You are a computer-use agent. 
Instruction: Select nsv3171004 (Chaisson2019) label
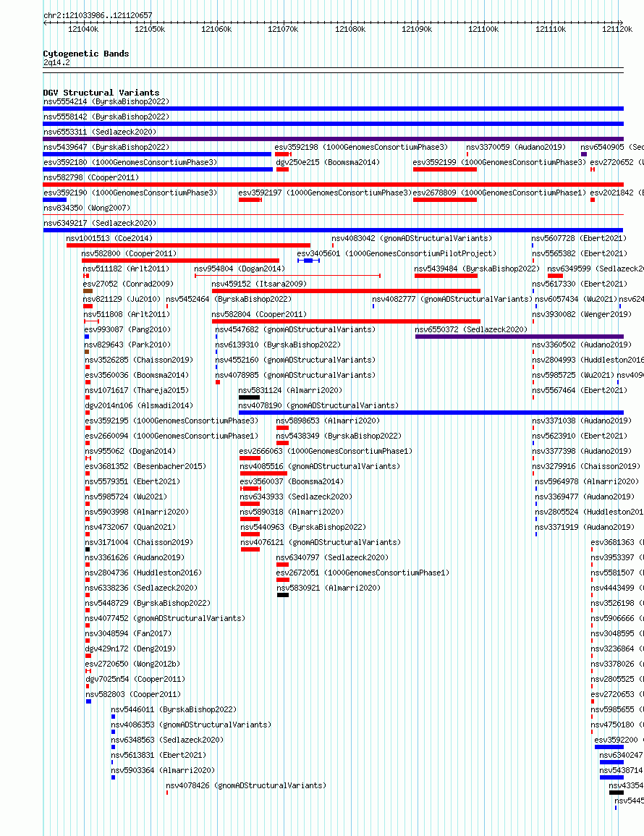[x=139, y=542]
